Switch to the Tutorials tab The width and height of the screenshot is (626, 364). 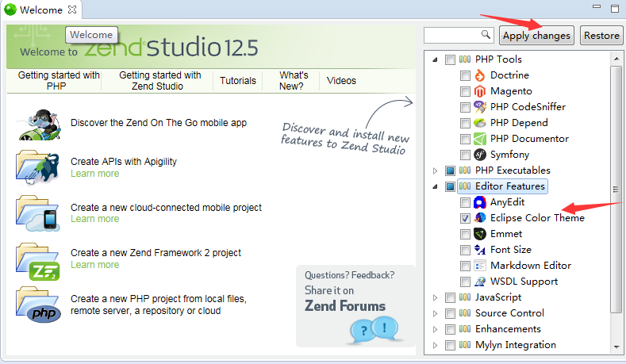tap(238, 81)
